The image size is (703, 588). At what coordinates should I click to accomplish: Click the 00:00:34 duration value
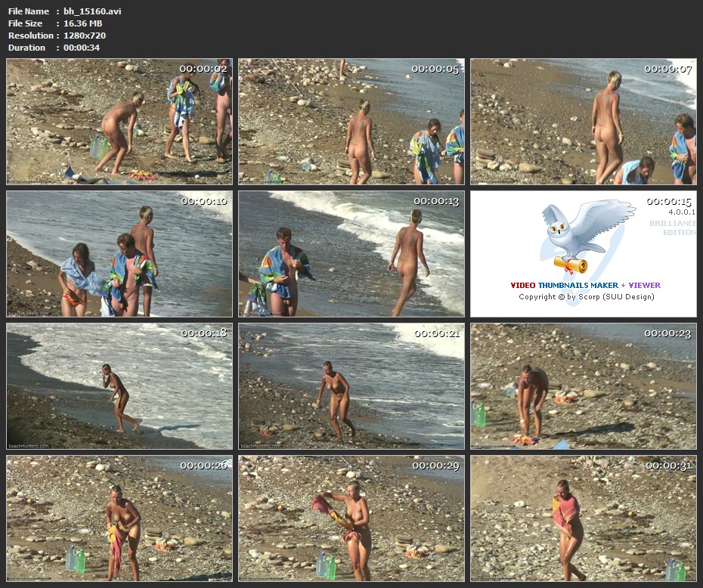tap(82, 48)
